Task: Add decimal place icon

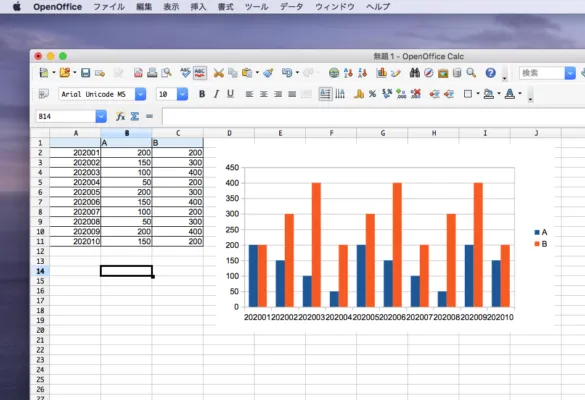Action: 401,94
